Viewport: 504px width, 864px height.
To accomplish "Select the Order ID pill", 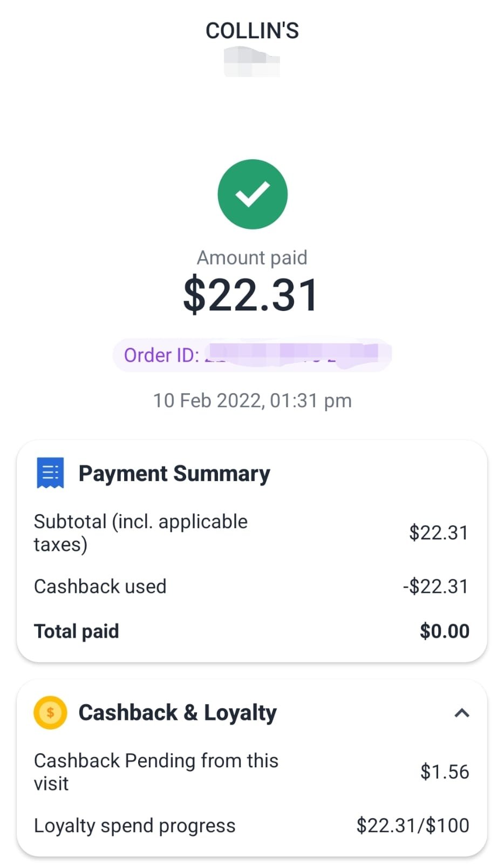I will coord(252,355).
